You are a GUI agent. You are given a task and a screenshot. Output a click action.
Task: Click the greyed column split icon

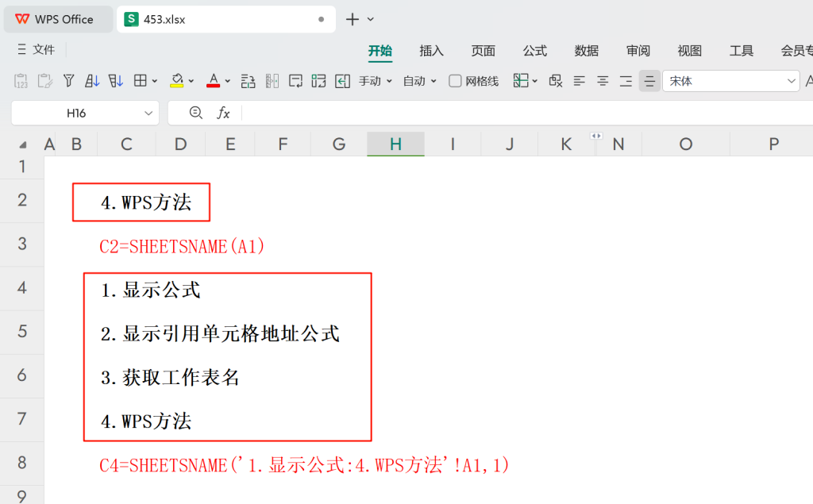272,81
